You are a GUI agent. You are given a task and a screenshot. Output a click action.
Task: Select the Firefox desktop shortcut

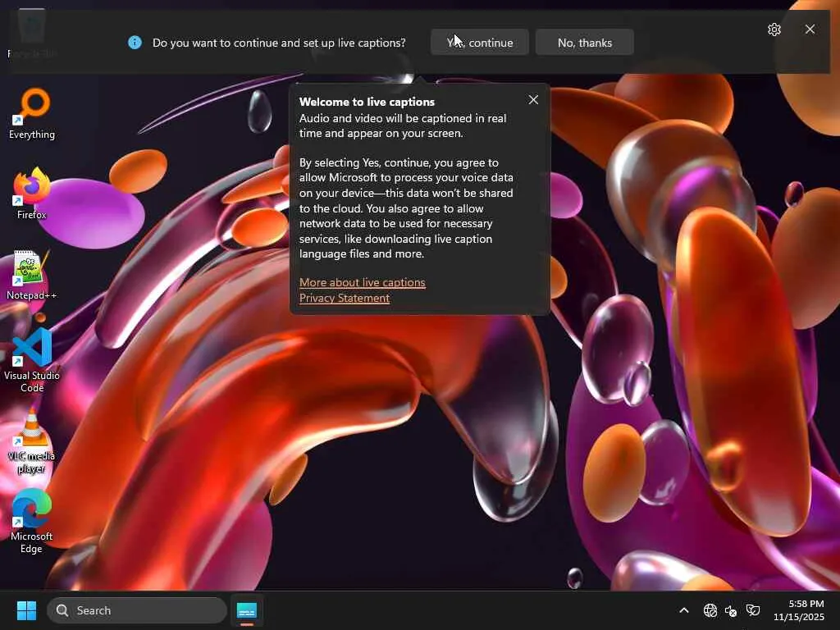pos(32,194)
